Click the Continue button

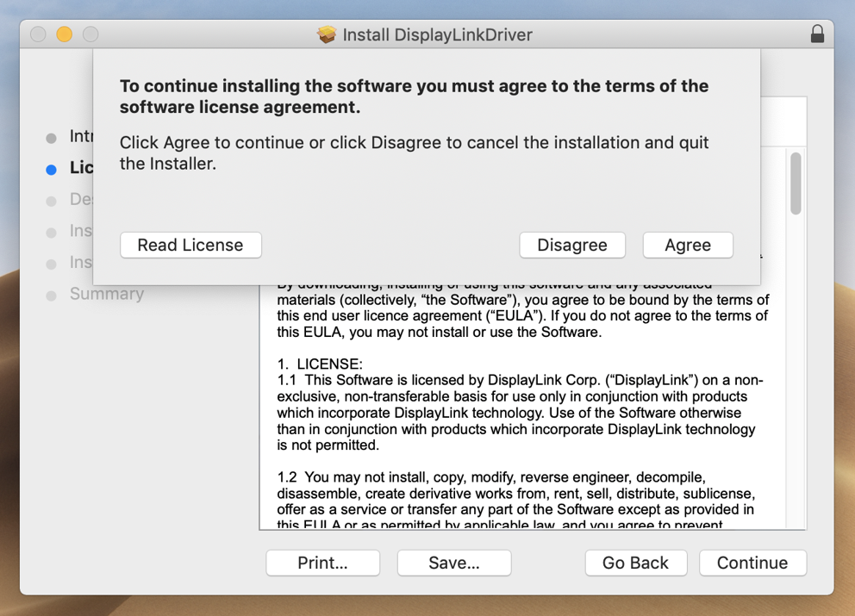point(752,563)
